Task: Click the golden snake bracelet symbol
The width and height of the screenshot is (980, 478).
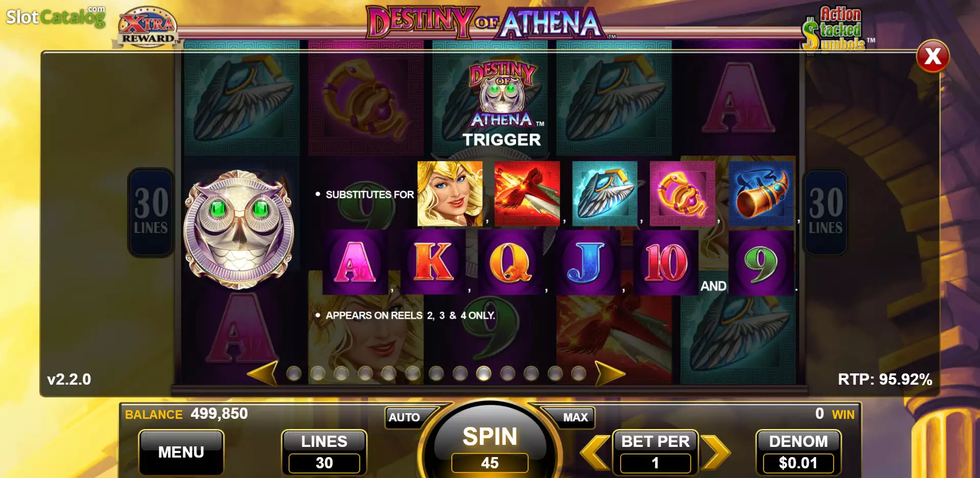Action: pyautogui.click(x=682, y=193)
